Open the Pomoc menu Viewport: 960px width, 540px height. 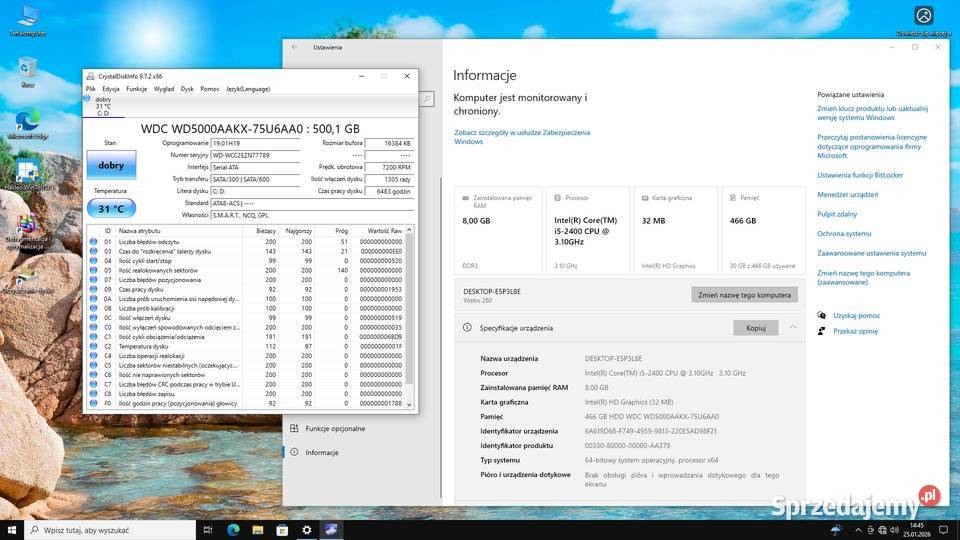209,89
